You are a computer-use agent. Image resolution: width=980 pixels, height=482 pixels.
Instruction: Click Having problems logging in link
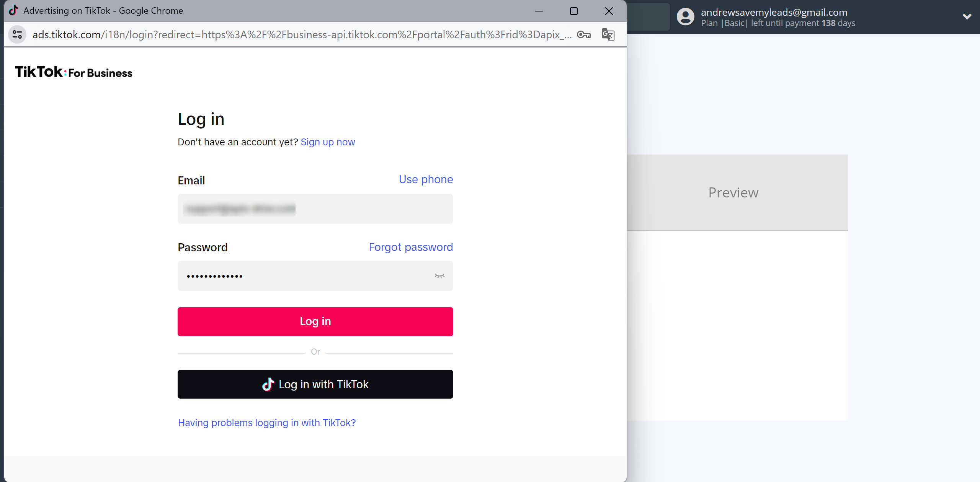267,422
